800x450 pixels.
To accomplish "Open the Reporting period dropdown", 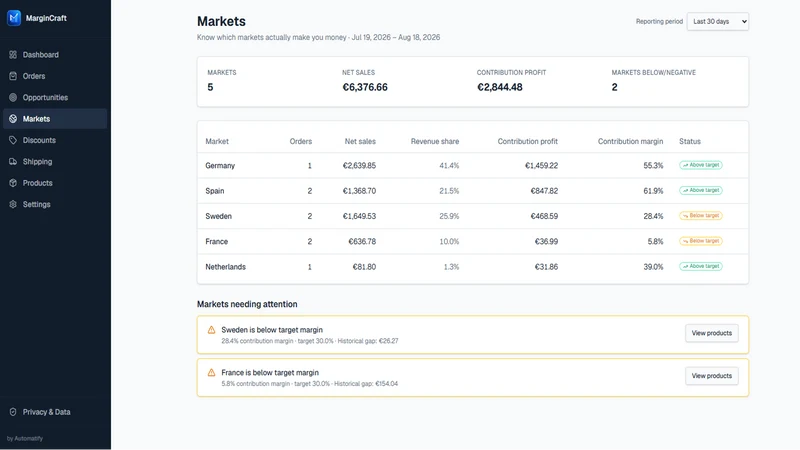I will coord(717,21).
